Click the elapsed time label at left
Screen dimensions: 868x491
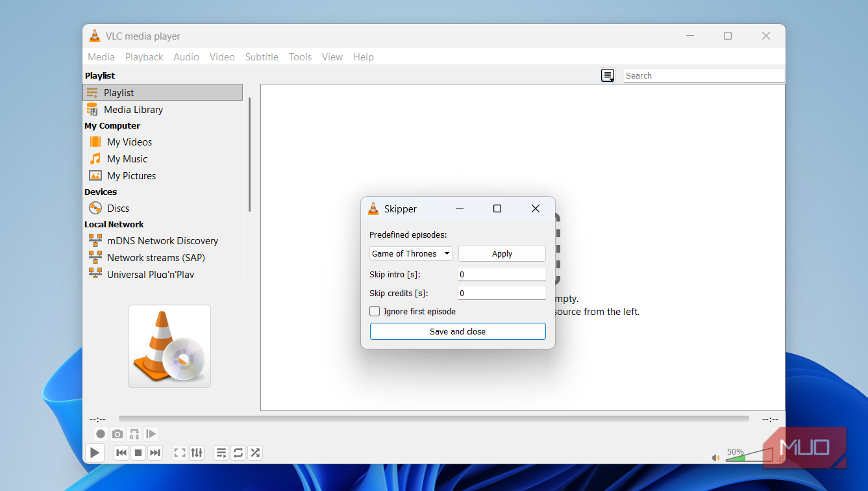tap(97, 419)
